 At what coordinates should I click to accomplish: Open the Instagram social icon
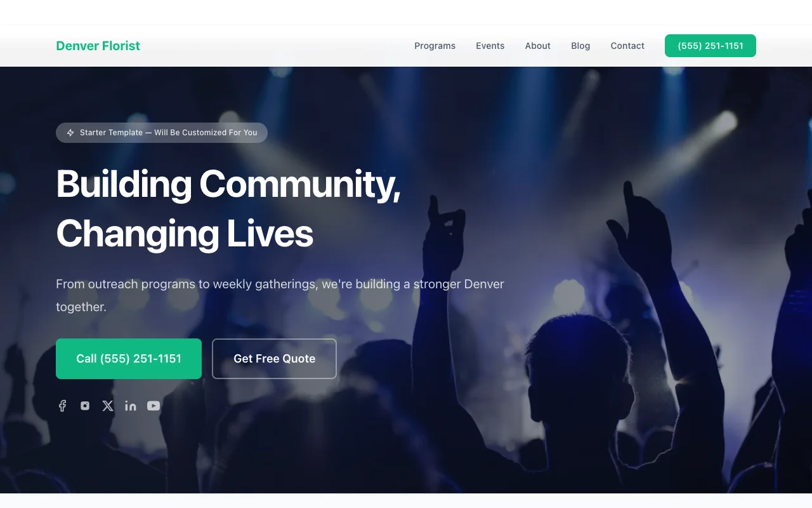coord(85,406)
